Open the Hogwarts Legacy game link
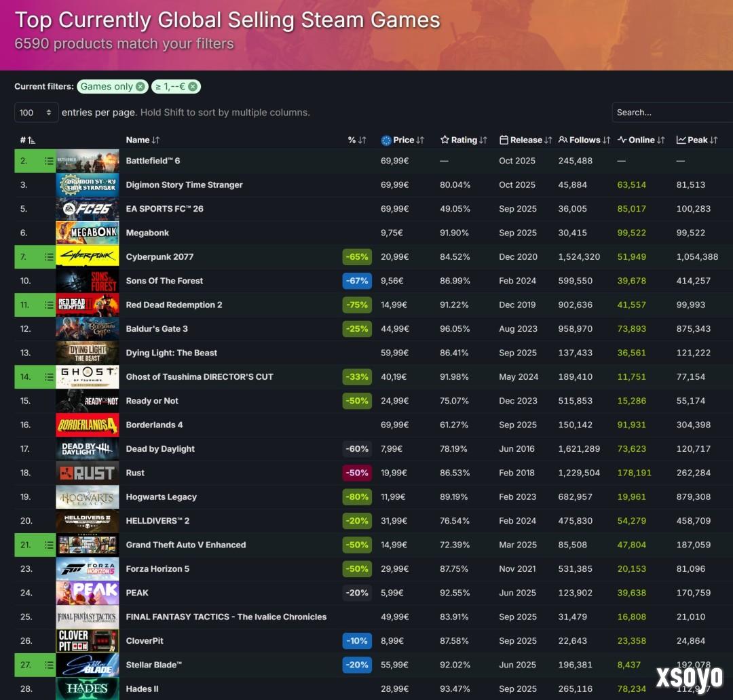This screenshot has width=733, height=700. click(161, 497)
